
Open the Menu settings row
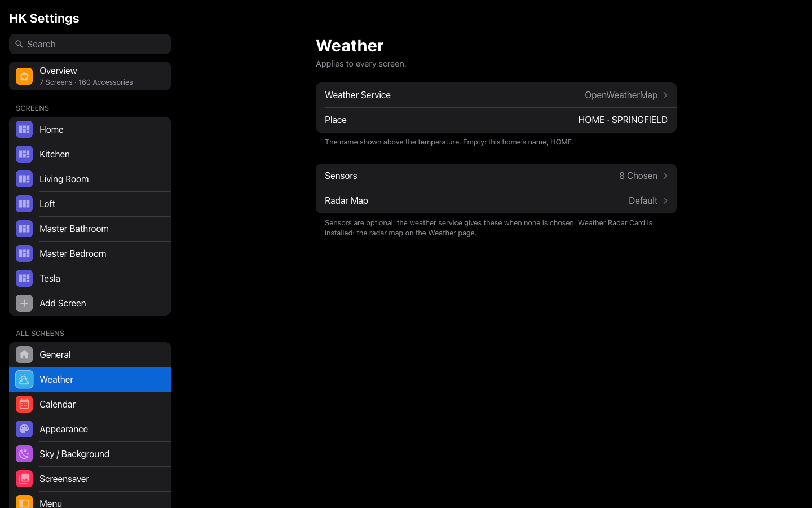[x=90, y=500]
